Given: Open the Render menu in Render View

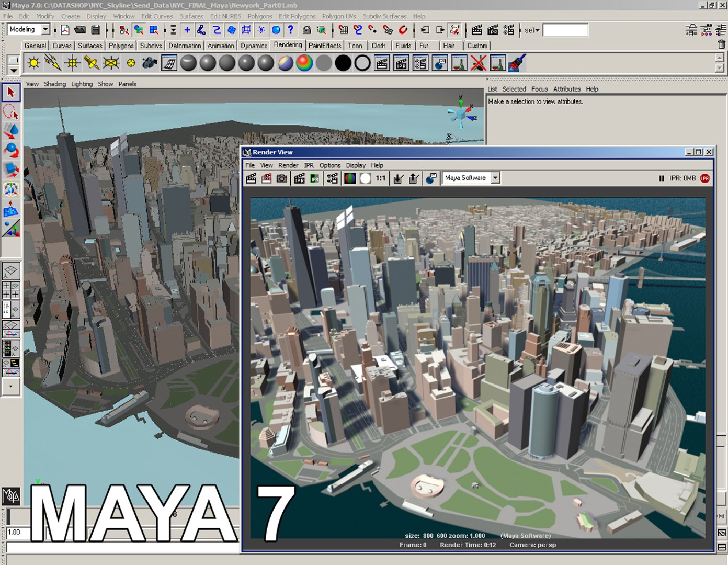Looking at the screenshot, I should pos(288,165).
